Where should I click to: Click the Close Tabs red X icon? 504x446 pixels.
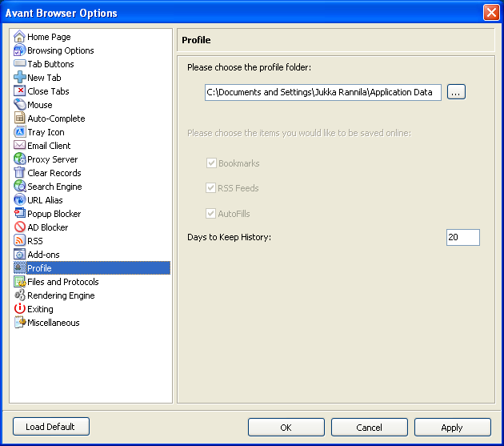(19, 90)
